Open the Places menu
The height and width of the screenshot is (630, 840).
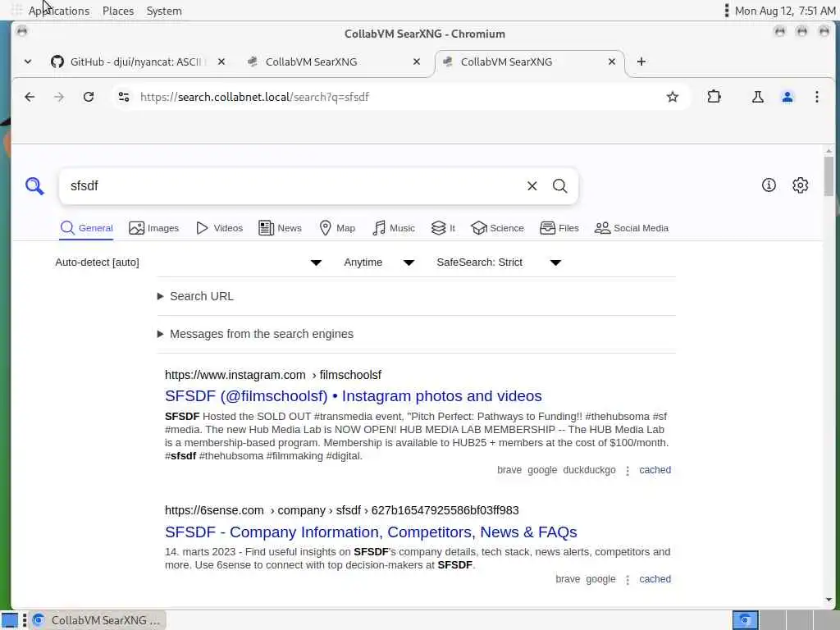tap(118, 11)
